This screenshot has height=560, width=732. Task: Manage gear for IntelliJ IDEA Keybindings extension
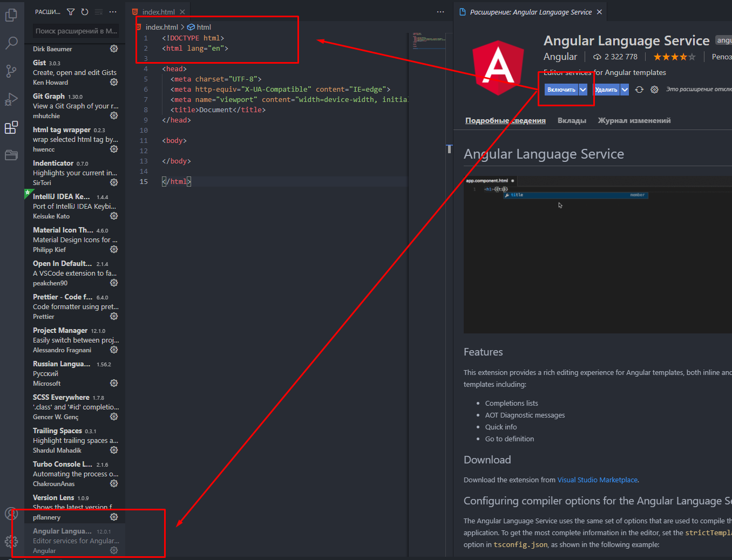point(114,216)
